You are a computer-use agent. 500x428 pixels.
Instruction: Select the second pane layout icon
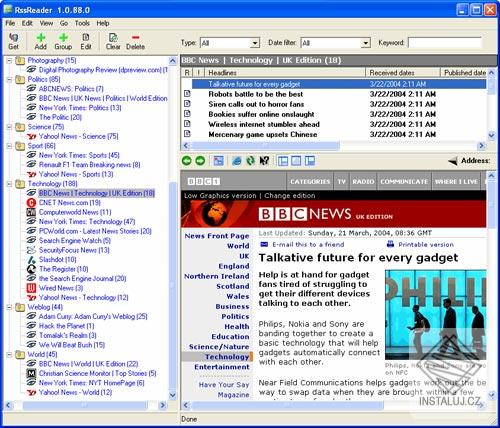click(296, 161)
